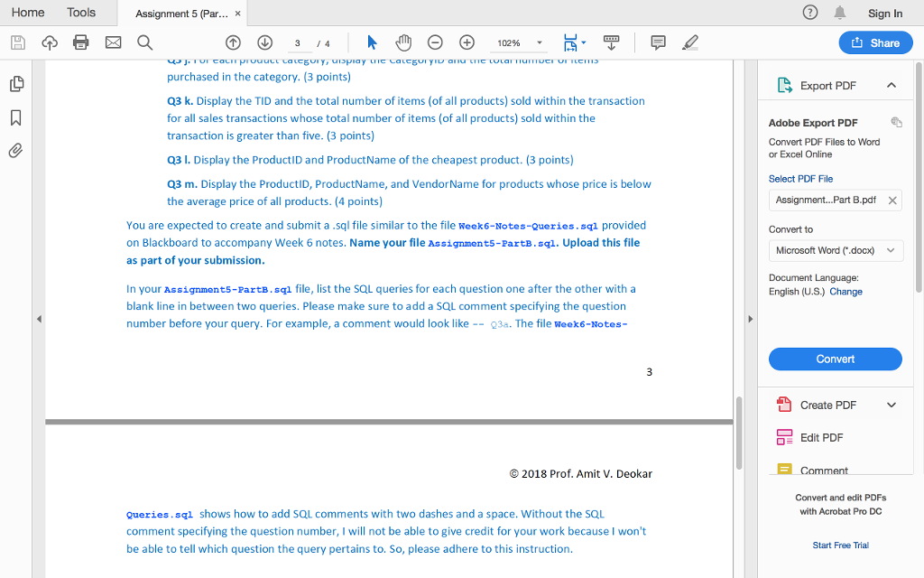Go to the Home tab
Image resolution: width=924 pixels, height=578 pixels.
tap(28, 12)
